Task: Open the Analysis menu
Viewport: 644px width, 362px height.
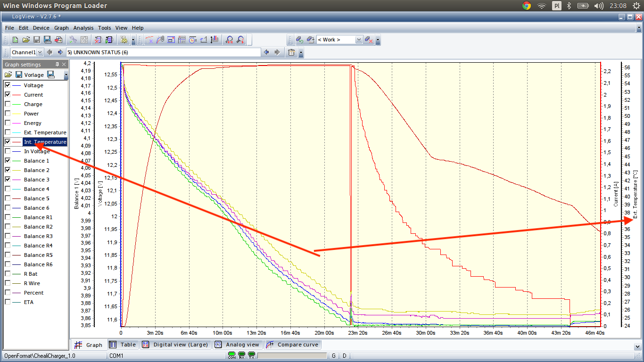Action: [83, 28]
